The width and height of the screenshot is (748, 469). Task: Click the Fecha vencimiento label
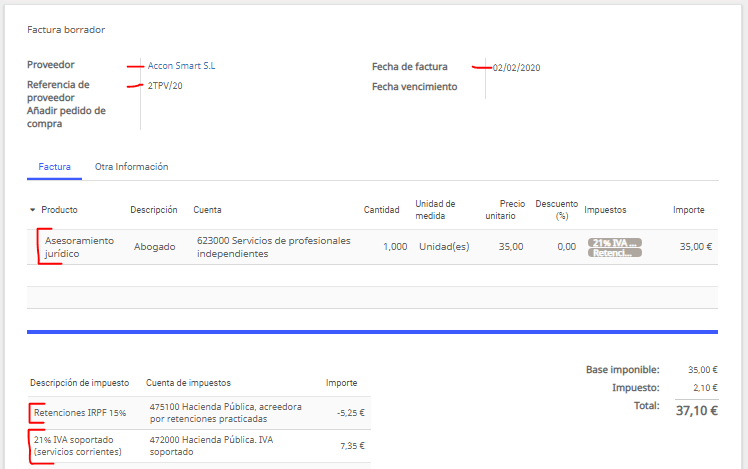(x=415, y=87)
